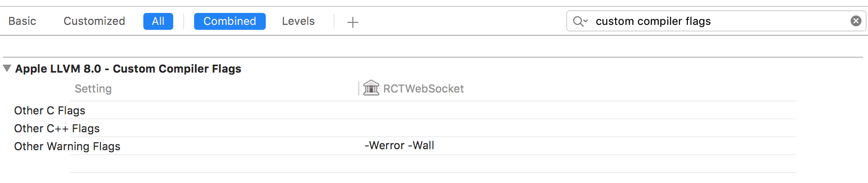Click the empty Other C Flags value cell
The height and width of the screenshot is (183, 868).
(577, 110)
